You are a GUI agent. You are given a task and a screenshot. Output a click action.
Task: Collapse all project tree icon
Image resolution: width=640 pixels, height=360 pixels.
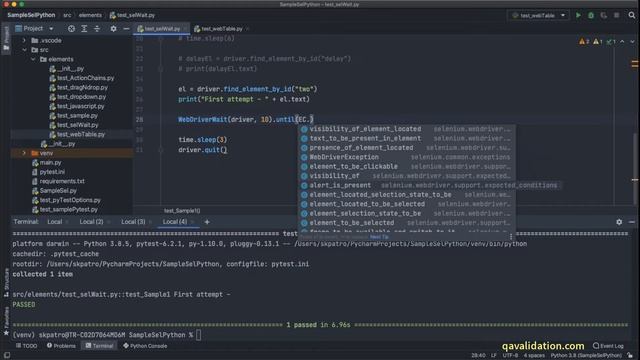click(x=97, y=29)
